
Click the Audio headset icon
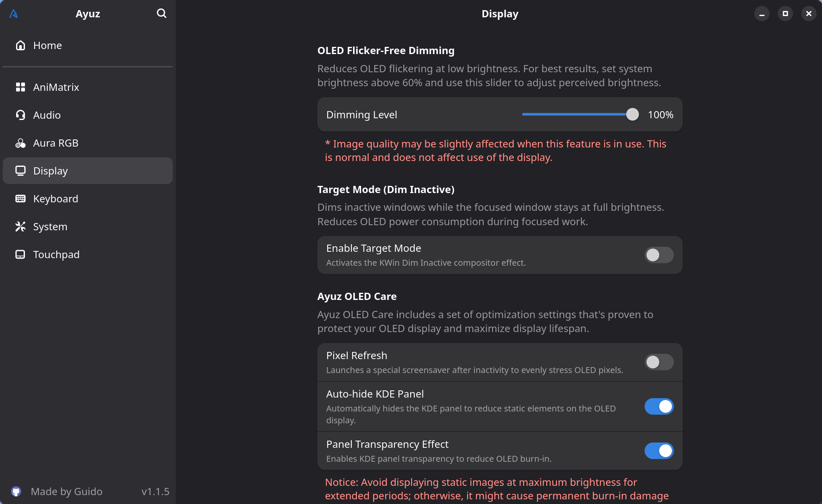20,115
